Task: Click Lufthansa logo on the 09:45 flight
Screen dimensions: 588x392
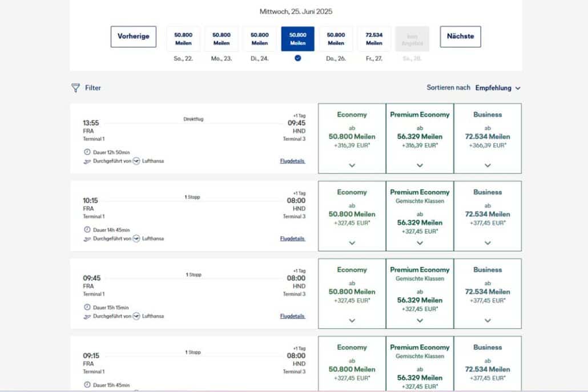Action: point(136,316)
